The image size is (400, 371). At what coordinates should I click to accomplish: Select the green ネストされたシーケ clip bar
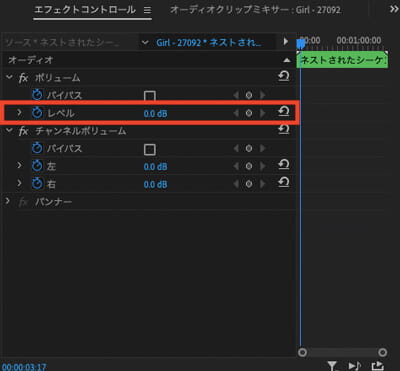(x=342, y=61)
